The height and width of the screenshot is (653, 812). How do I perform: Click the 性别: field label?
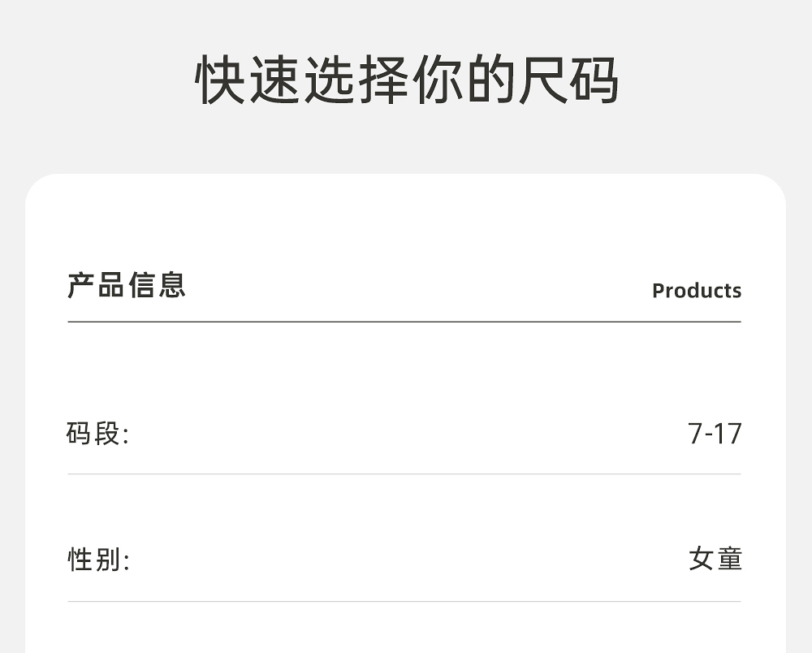(97, 560)
